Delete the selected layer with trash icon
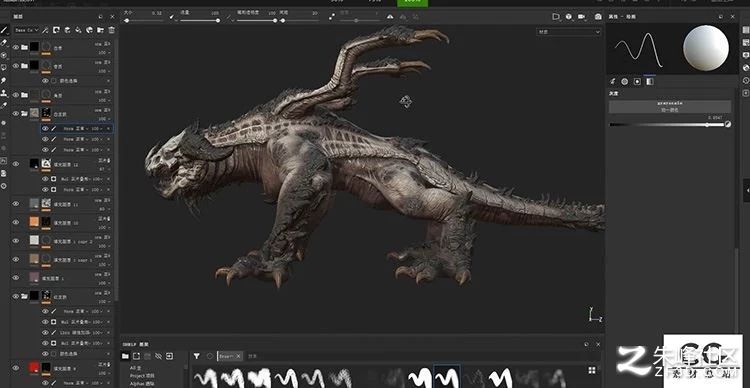This screenshot has width=750, height=388. pos(111,30)
